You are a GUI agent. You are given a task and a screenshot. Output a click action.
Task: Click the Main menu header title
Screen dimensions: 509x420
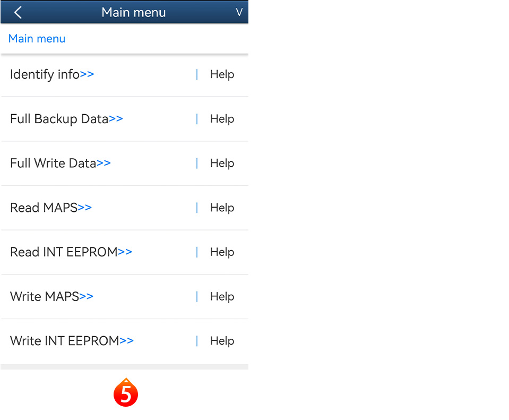134,12
